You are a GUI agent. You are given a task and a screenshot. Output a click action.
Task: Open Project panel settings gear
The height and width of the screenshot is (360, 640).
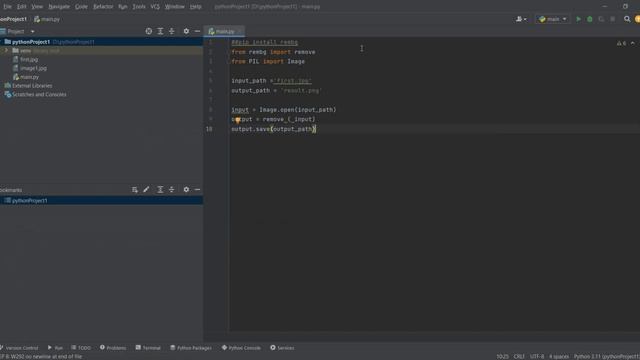(x=186, y=31)
